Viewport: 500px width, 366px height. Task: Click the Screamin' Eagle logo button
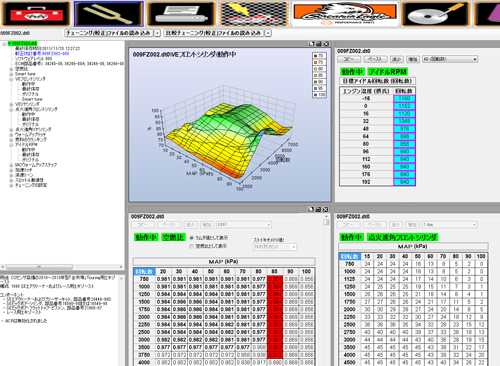[x=345, y=14]
